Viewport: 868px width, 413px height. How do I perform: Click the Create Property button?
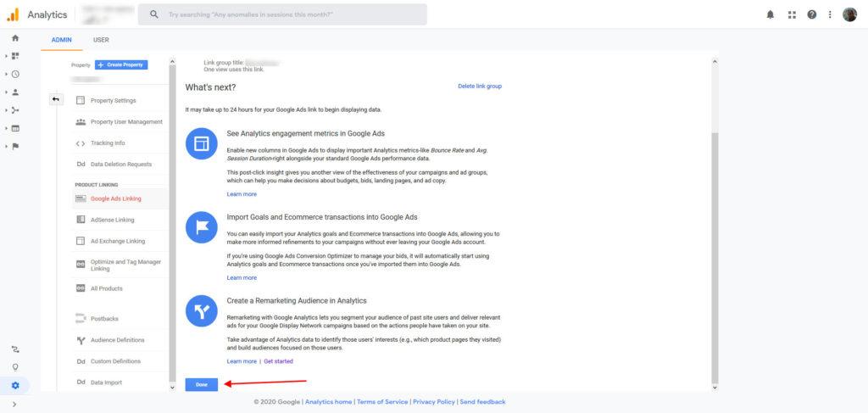(x=121, y=64)
